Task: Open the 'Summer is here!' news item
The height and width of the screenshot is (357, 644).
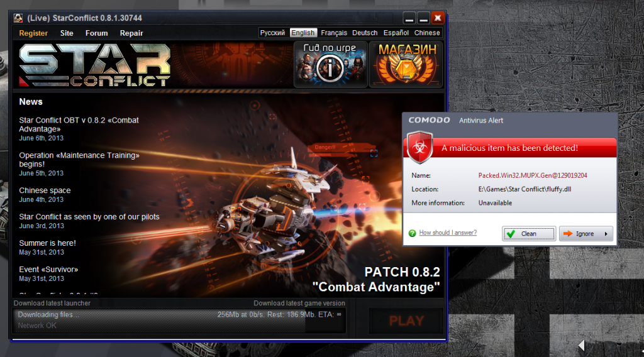Action: 47,243
